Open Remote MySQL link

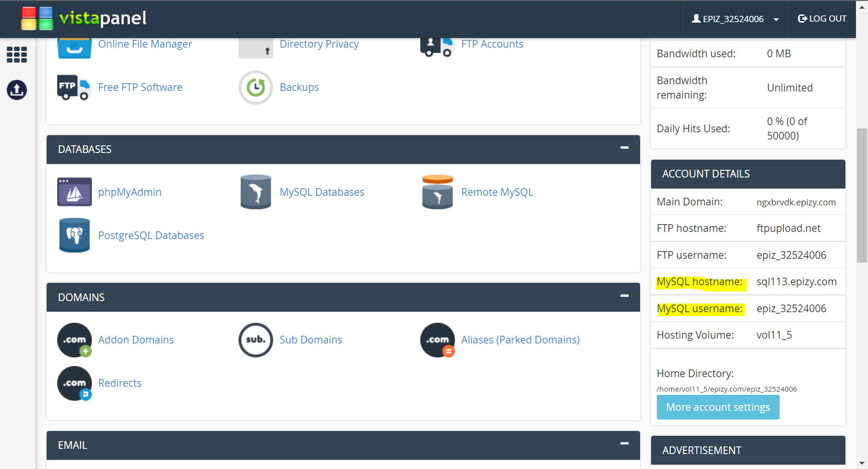tap(497, 192)
